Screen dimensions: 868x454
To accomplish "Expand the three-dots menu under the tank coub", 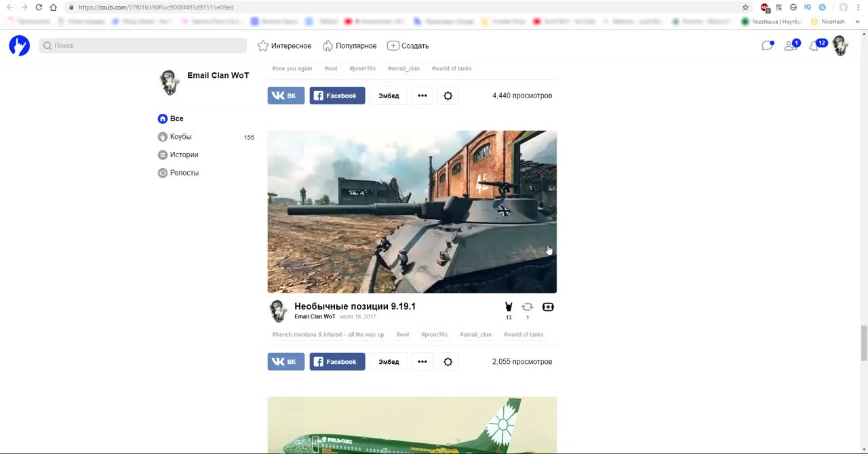I will click(422, 362).
